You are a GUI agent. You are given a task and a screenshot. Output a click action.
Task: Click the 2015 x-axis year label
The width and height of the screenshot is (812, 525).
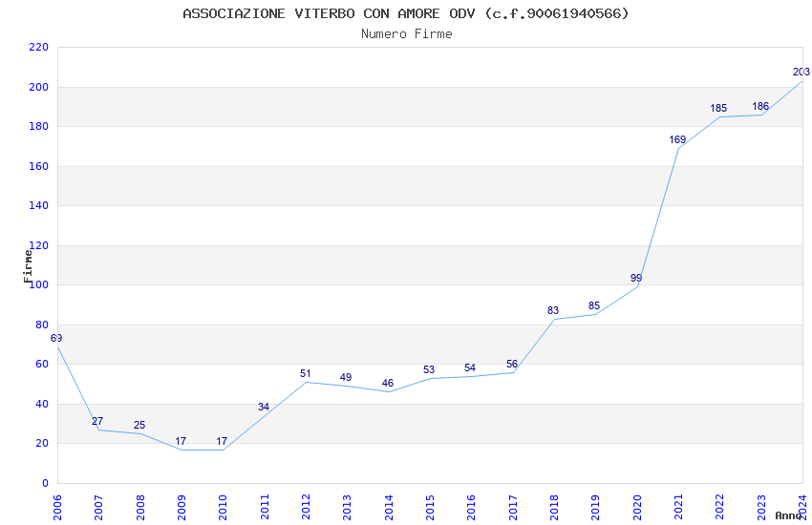coord(430,508)
